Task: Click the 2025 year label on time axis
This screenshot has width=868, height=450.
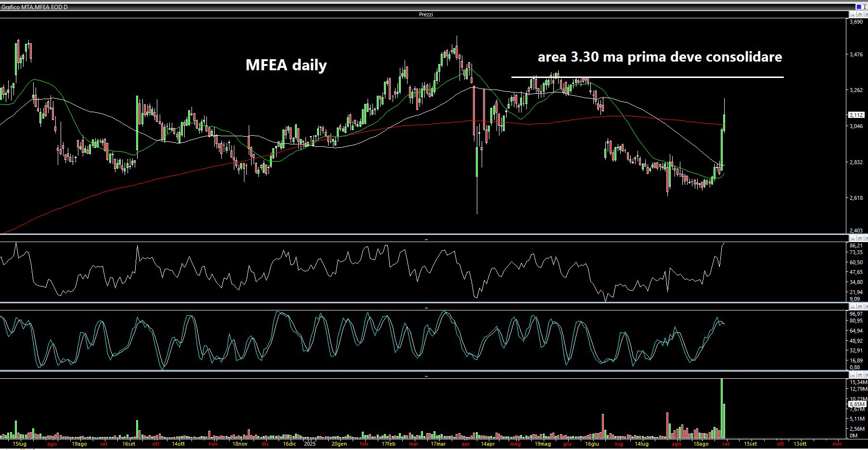Action: (309, 444)
